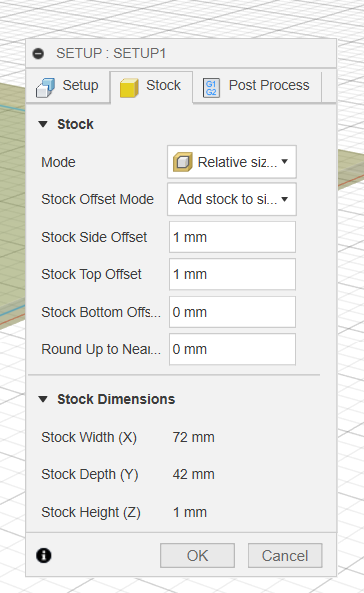Click the Stock Bottom Offset field

pos(232,312)
